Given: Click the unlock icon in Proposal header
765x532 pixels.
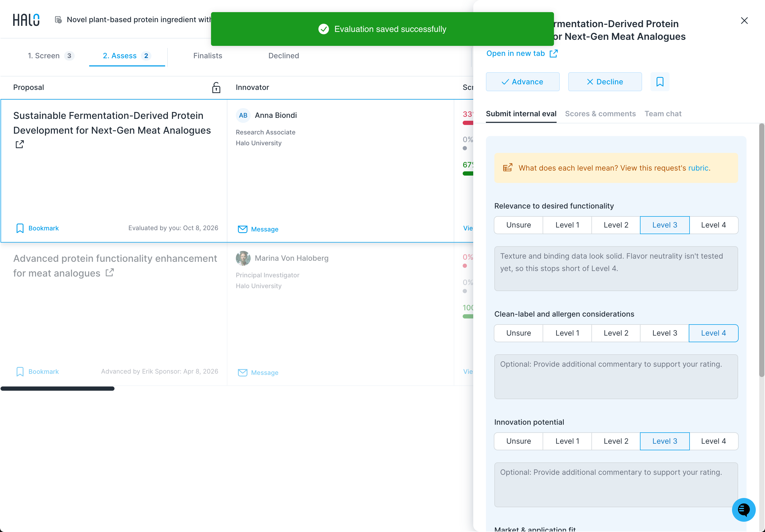Looking at the screenshot, I should point(216,88).
